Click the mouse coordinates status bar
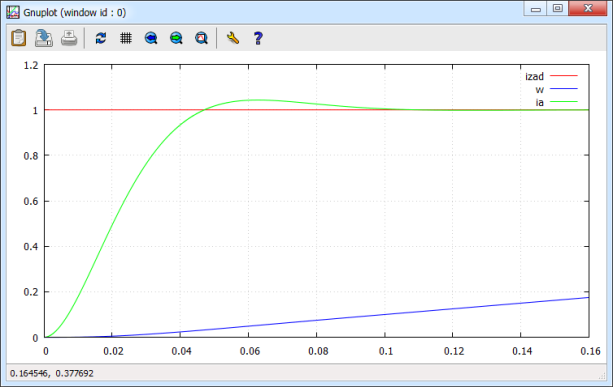 pyautogui.click(x=52, y=373)
